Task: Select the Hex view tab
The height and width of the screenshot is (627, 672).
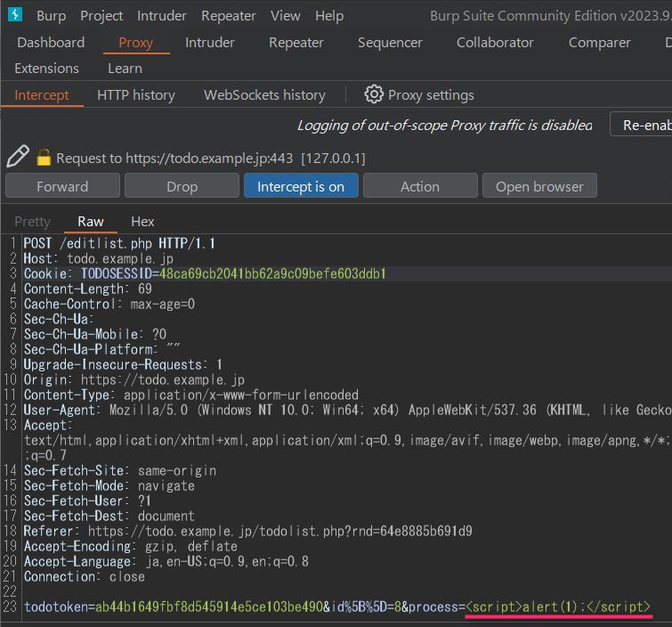Action: tap(142, 221)
